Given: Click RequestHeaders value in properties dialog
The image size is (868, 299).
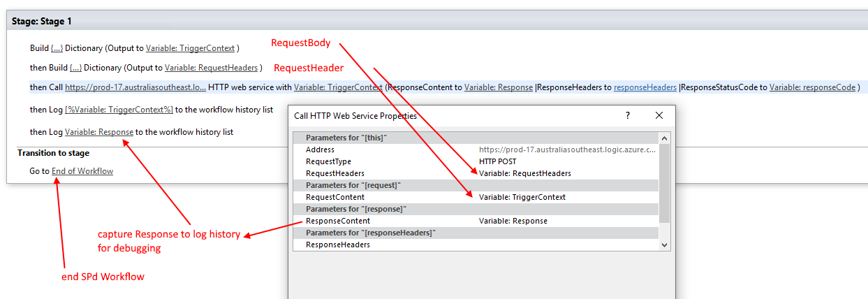Looking at the screenshot, I should (x=524, y=173).
